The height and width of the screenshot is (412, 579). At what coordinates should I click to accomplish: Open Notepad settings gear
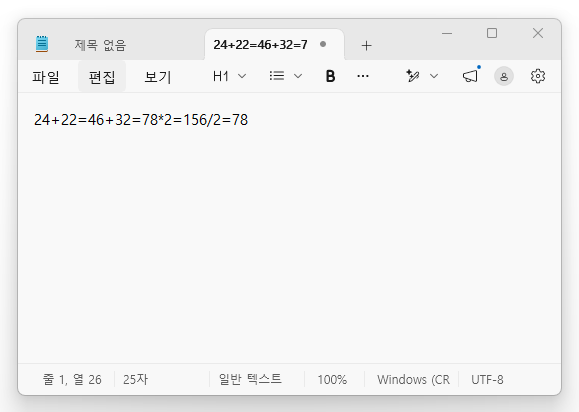tap(538, 76)
